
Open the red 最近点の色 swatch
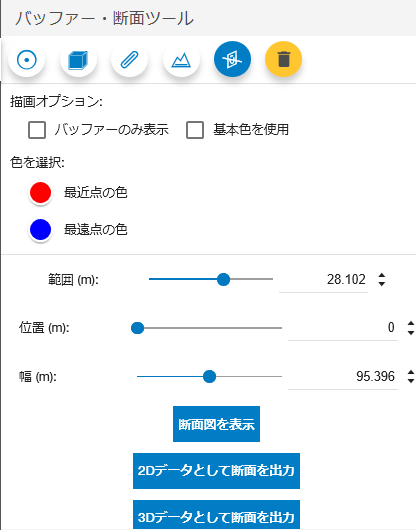coord(41,193)
